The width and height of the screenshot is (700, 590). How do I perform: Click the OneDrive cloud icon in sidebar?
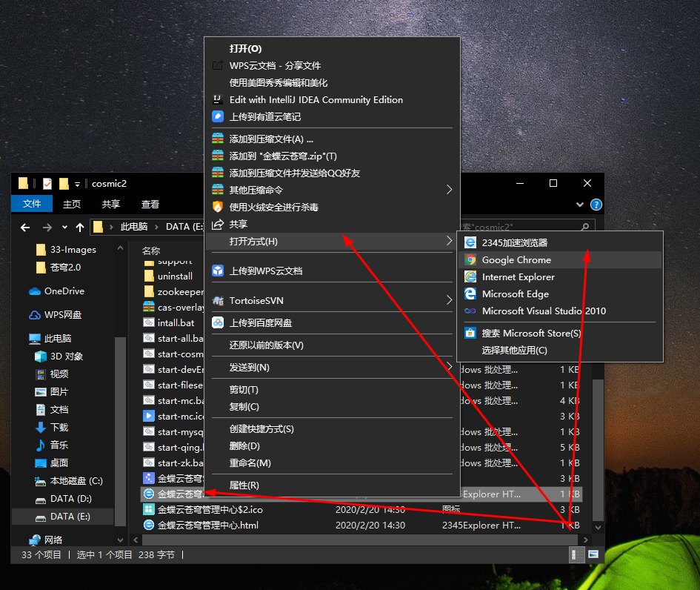point(35,291)
